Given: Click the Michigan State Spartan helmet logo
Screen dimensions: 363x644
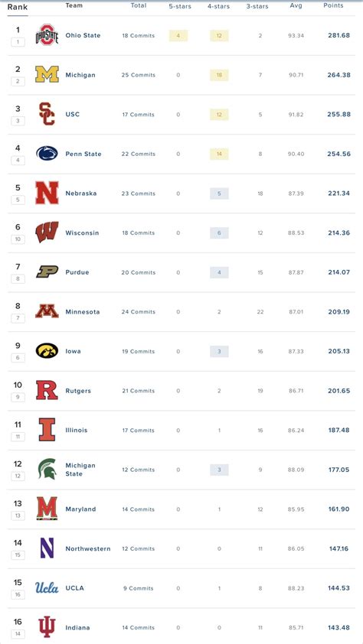Looking at the screenshot, I should coord(47,469).
